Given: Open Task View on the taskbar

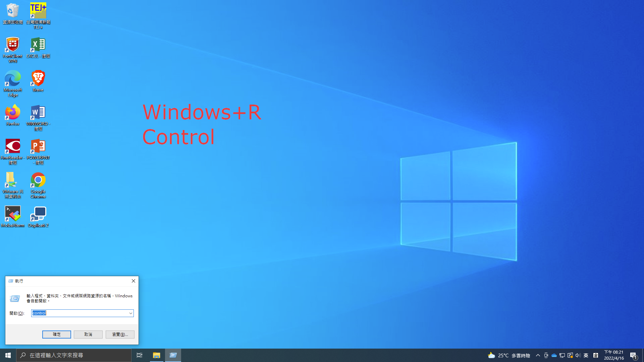Looking at the screenshot, I should click(140, 355).
